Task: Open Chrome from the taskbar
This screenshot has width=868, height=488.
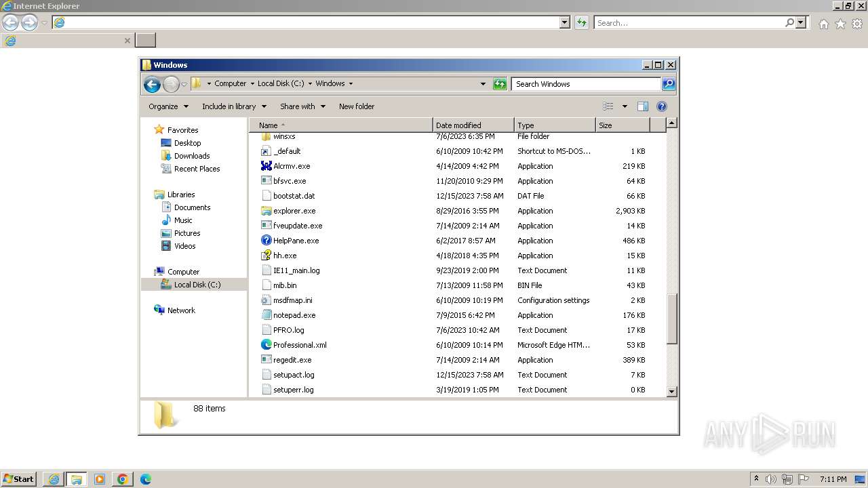Action: point(122,479)
